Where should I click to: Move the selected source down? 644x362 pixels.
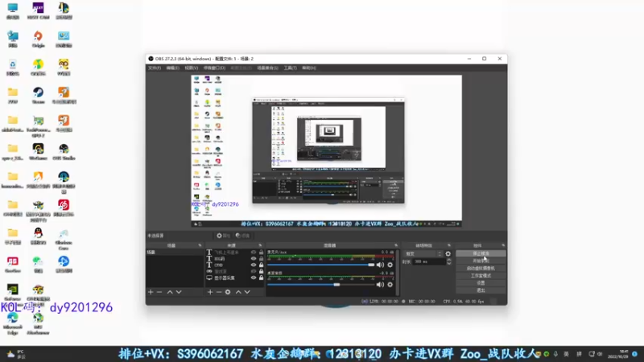[x=247, y=292]
